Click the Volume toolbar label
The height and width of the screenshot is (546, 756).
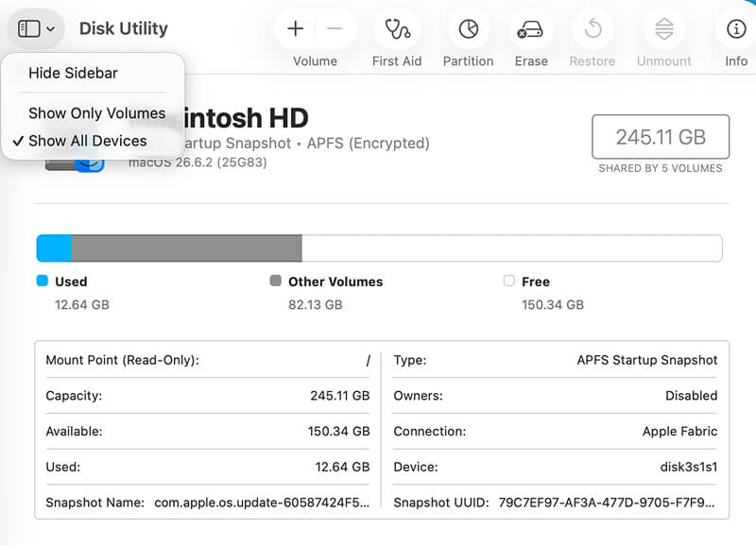pos(315,61)
